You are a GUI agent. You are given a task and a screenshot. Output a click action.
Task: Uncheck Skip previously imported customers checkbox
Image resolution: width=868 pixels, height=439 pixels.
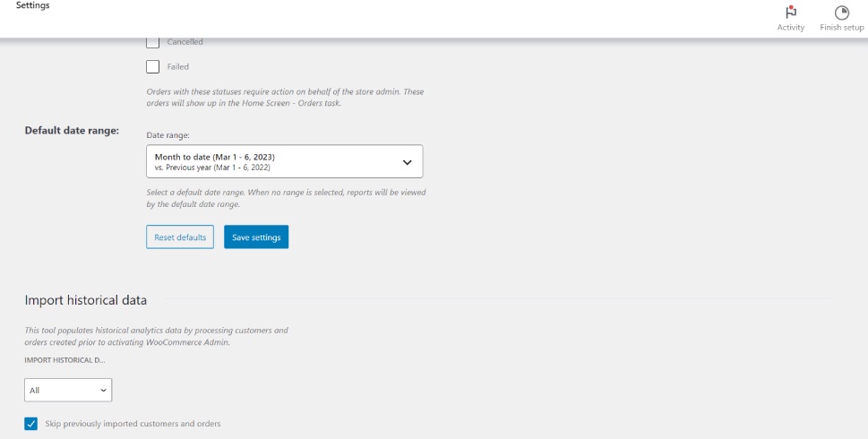click(31, 424)
